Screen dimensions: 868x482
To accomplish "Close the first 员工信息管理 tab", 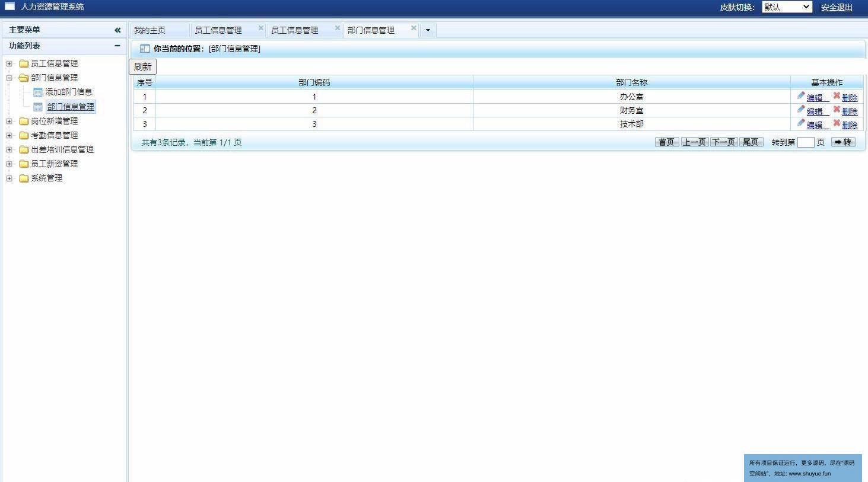I will pos(261,28).
